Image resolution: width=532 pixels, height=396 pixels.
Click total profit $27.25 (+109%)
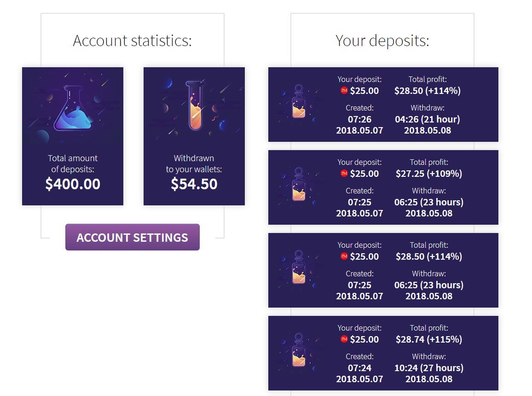pyautogui.click(x=429, y=174)
